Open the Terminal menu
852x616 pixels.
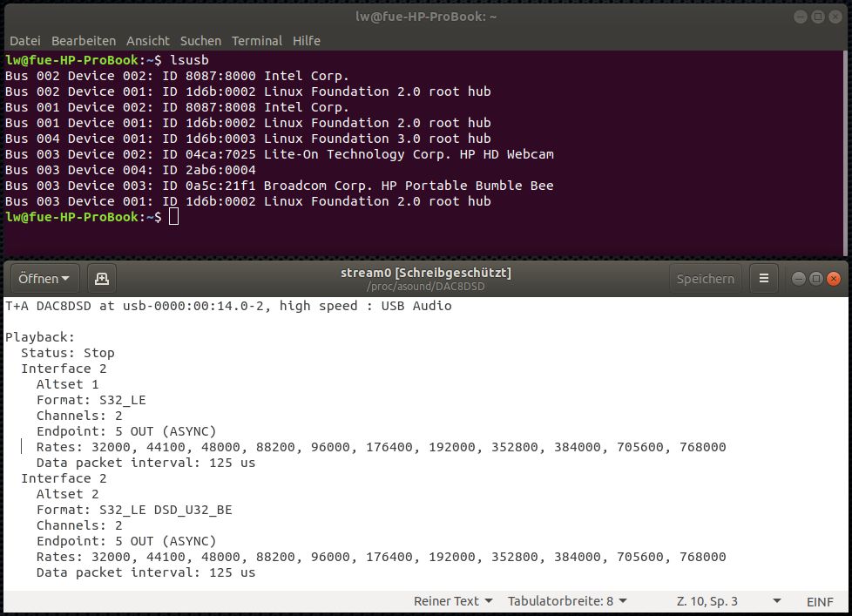coord(257,41)
